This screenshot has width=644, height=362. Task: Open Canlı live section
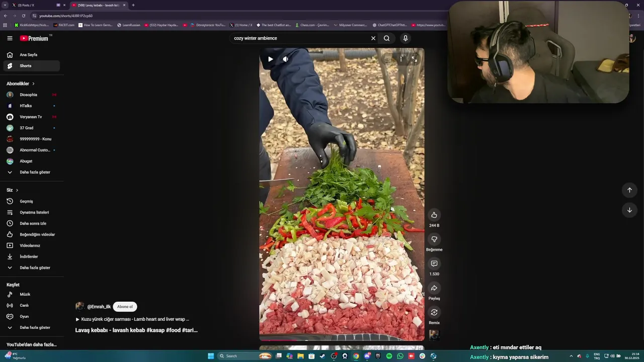tap(32, 305)
